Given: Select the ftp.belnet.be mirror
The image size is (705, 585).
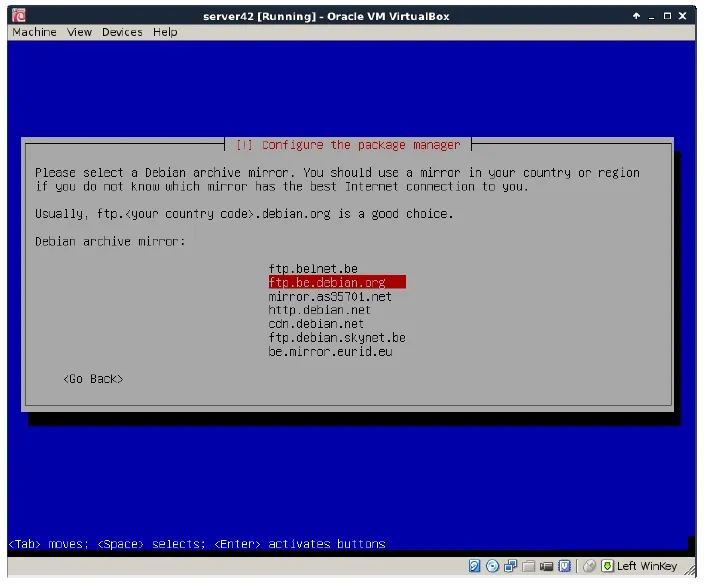Looking at the screenshot, I should tap(313, 268).
